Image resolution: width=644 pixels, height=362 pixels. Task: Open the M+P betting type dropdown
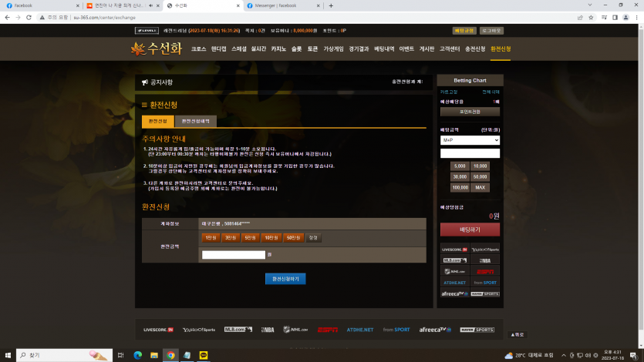[x=470, y=140]
